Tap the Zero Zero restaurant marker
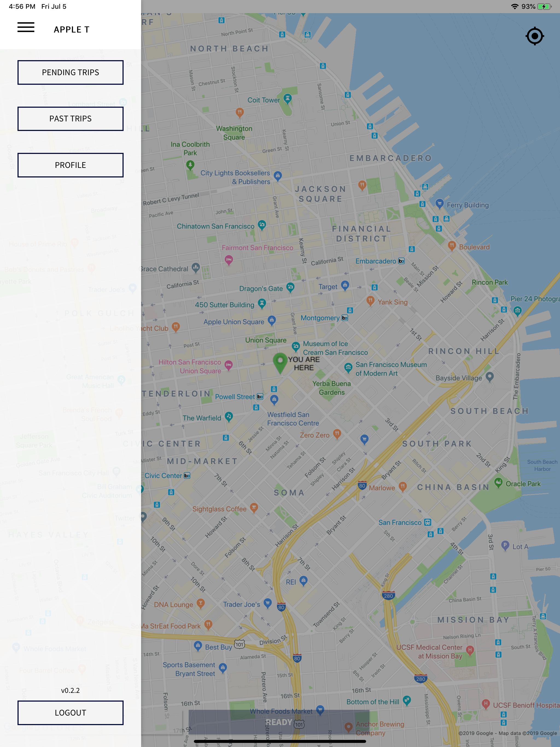560x747 pixels. (x=337, y=434)
